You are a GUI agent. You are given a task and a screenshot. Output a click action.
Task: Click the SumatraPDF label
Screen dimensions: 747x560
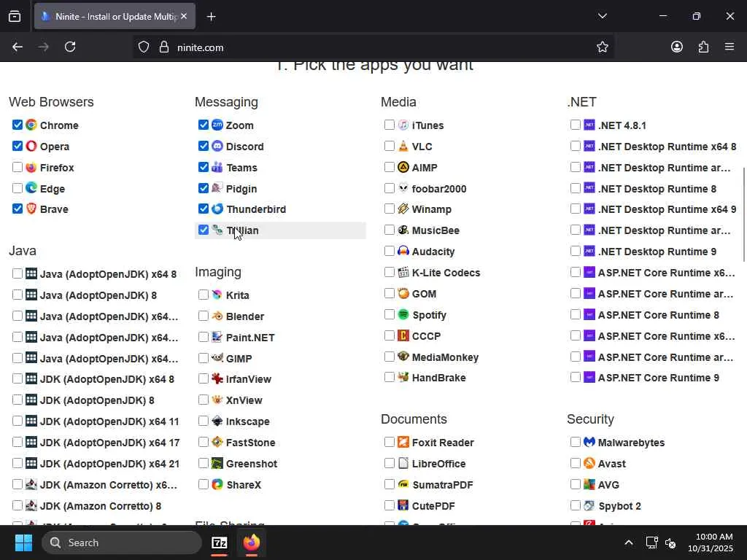[x=443, y=485]
